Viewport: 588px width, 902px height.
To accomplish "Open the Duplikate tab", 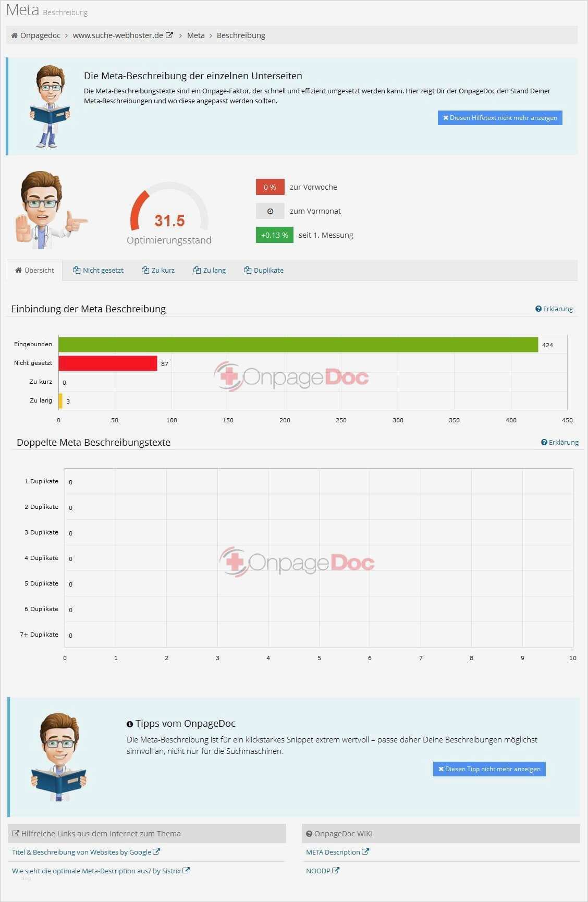I will [264, 270].
